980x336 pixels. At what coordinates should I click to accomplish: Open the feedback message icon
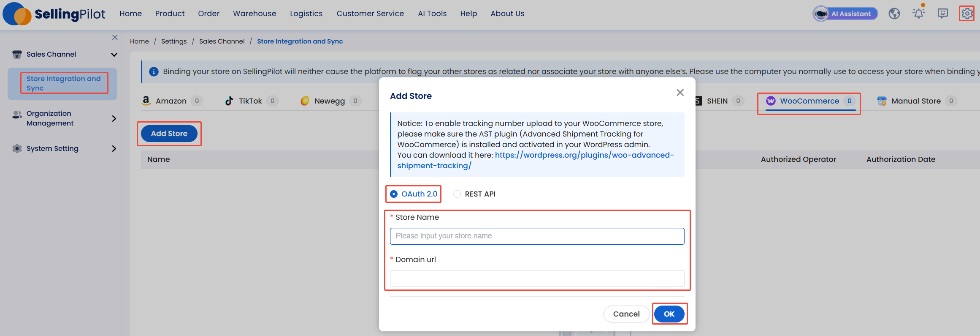point(942,14)
